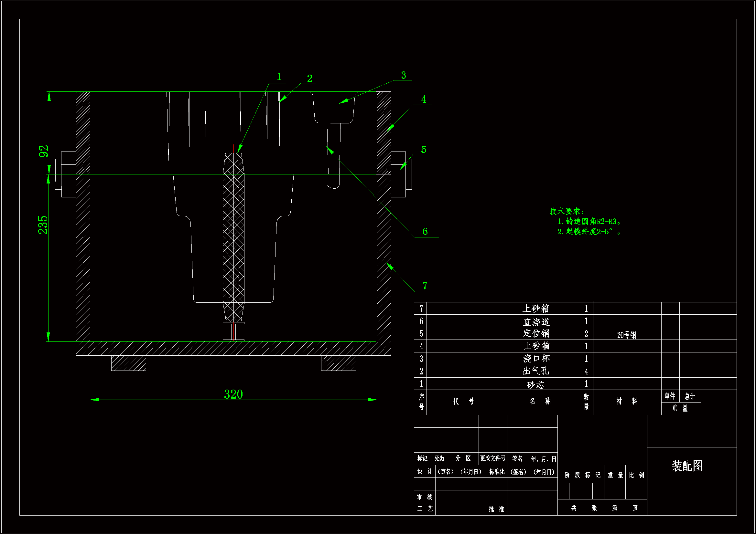Click the 235 height dimension text
The image size is (756, 534).
click(x=43, y=225)
